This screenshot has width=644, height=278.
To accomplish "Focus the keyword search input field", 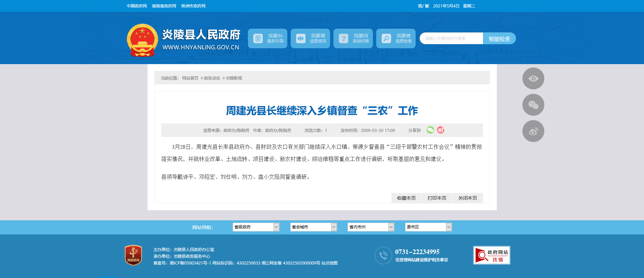I will [451, 38].
